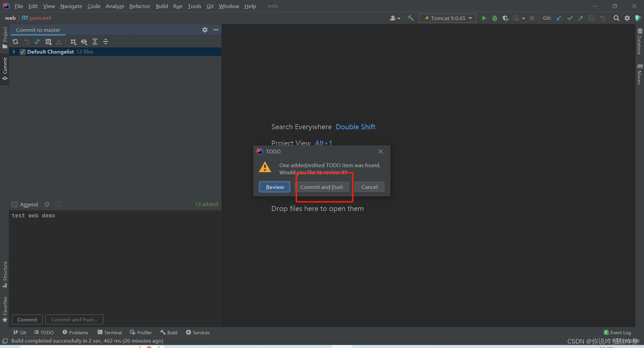Open the TODO tool window tab
Viewport: 644px width, 348px height.
(x=44, y=332)
